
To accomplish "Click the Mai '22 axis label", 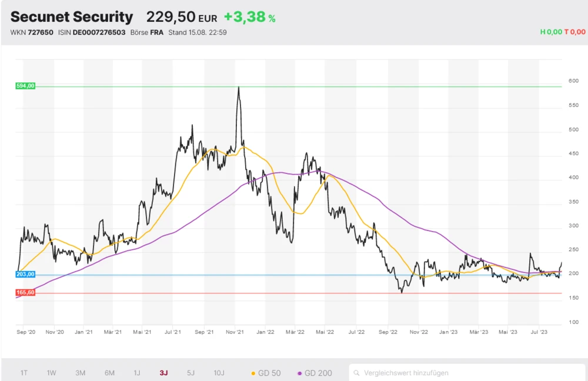I will click(325, 332).
